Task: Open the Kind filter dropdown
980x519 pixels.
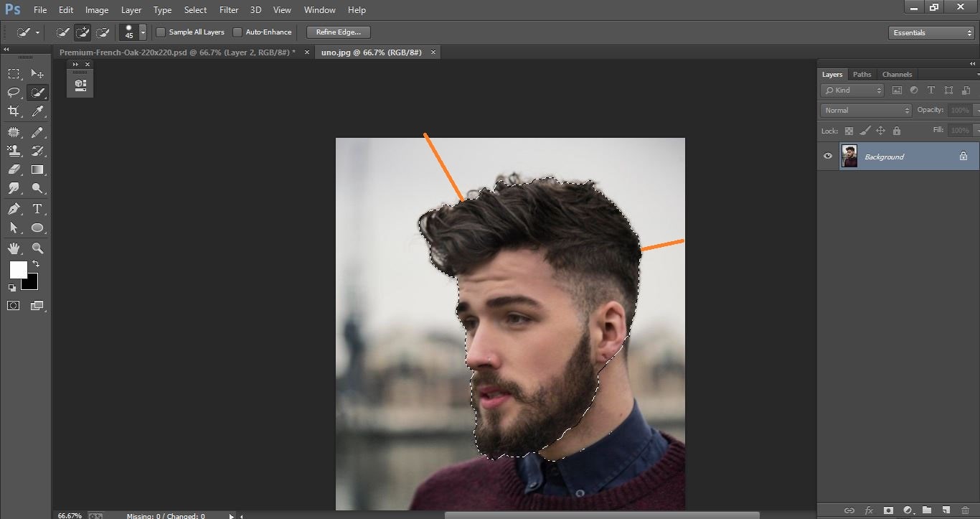Action: pyautogui.click(x=852, y=90)
